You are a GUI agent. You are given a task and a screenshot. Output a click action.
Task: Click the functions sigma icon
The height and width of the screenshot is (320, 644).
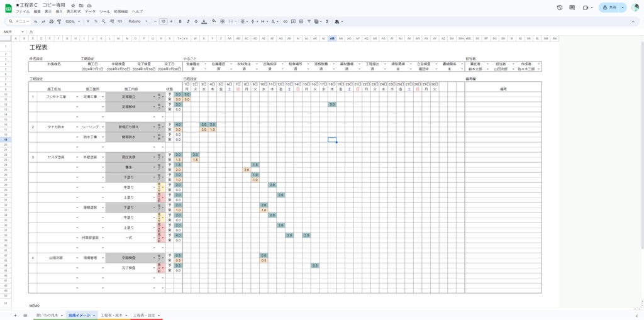327,21
